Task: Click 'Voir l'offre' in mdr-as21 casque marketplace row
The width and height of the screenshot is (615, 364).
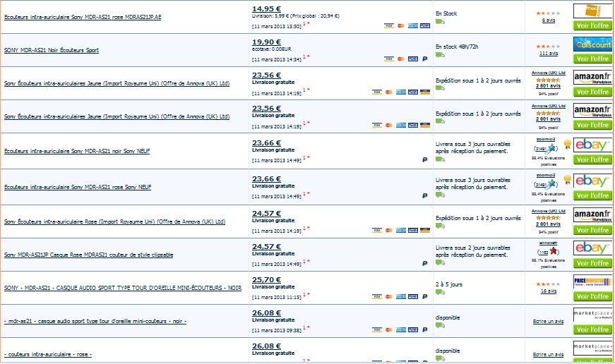Action: [592, 329]
